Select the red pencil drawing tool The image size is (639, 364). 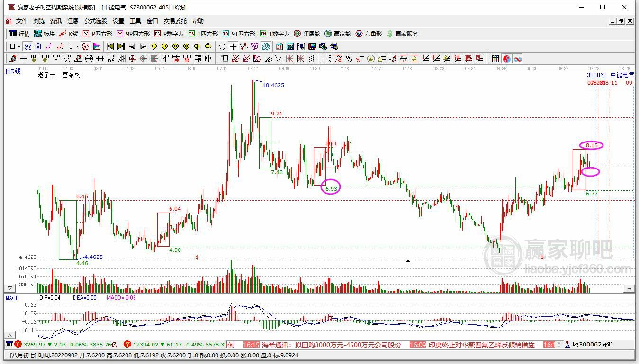[13, 59]
